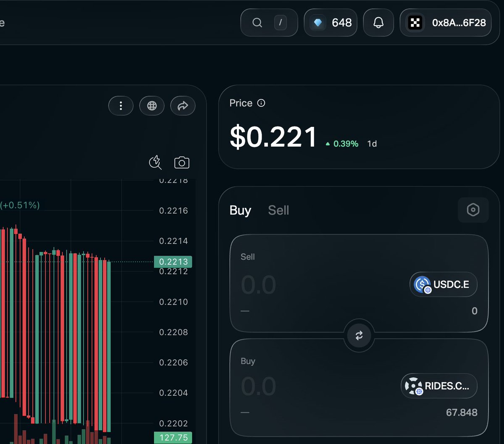Screen dimensions: 504x444
Task: Click the 0.2204 price axis label
Action: [x=174, y=393]
